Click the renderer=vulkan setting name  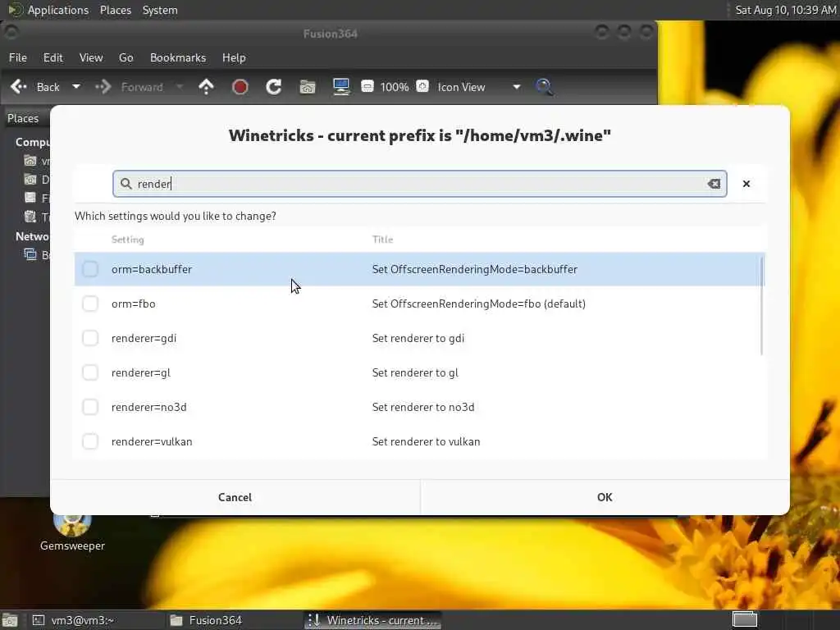coord(152,441)
